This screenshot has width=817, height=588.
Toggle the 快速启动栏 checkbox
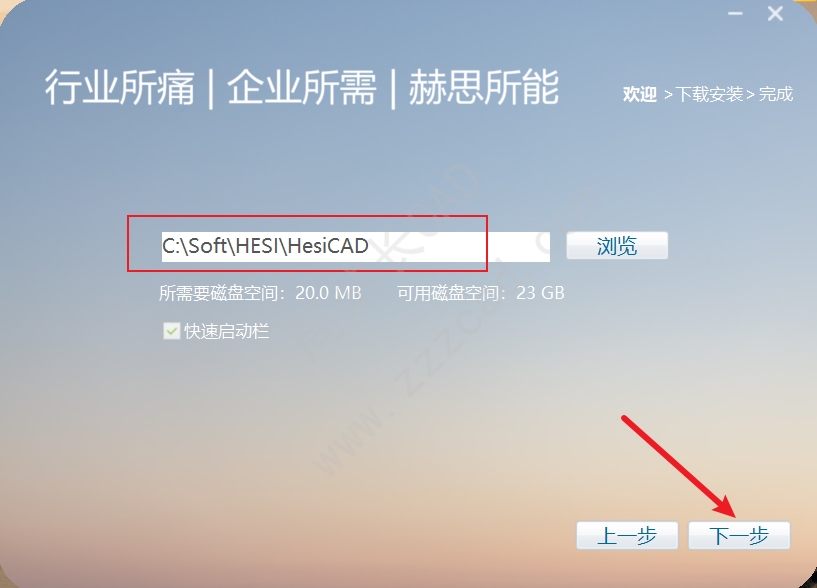click(x=171, y=331)
